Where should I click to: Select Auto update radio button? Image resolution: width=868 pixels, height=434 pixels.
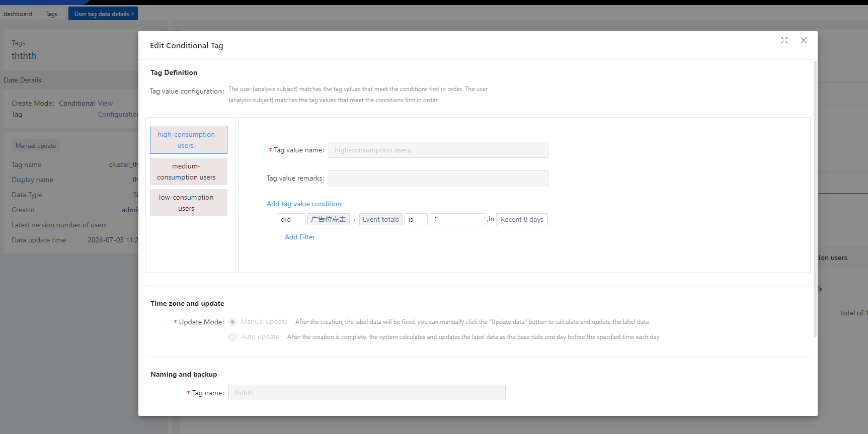232,337
